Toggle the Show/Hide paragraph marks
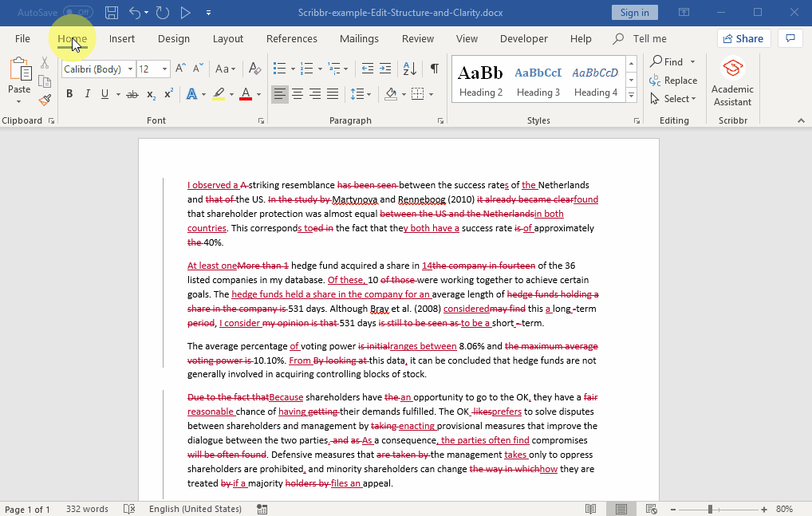This screenshot has width=812, height=516. point(435,69)
